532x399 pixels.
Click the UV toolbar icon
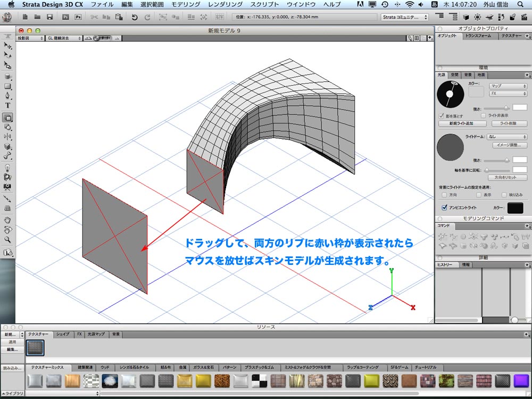click(x=220, y=17)
